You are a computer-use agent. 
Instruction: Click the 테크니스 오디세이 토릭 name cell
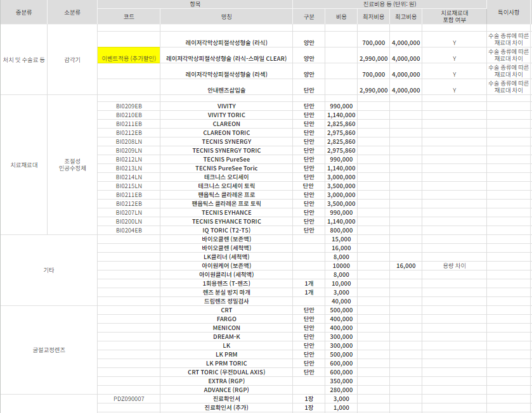(x=226, y=186)
